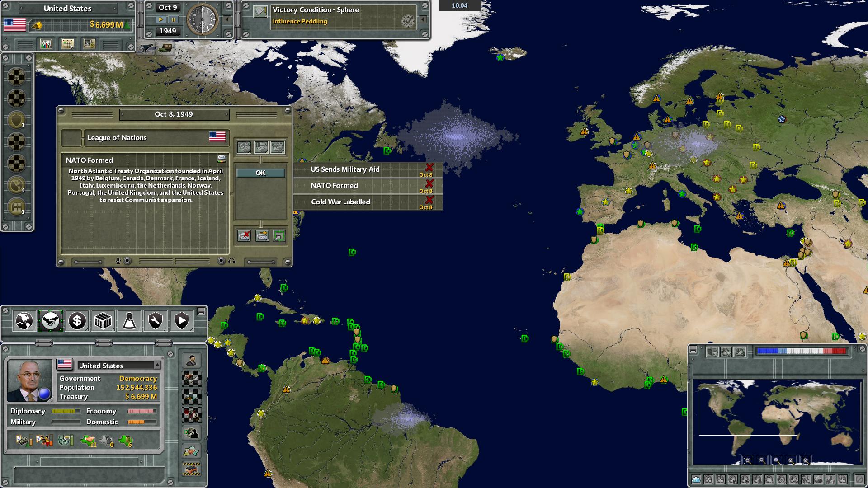Dismiss the US Sends Military Aid message
This screenshot has width=868, height=488.
click(x=429, y=168)
